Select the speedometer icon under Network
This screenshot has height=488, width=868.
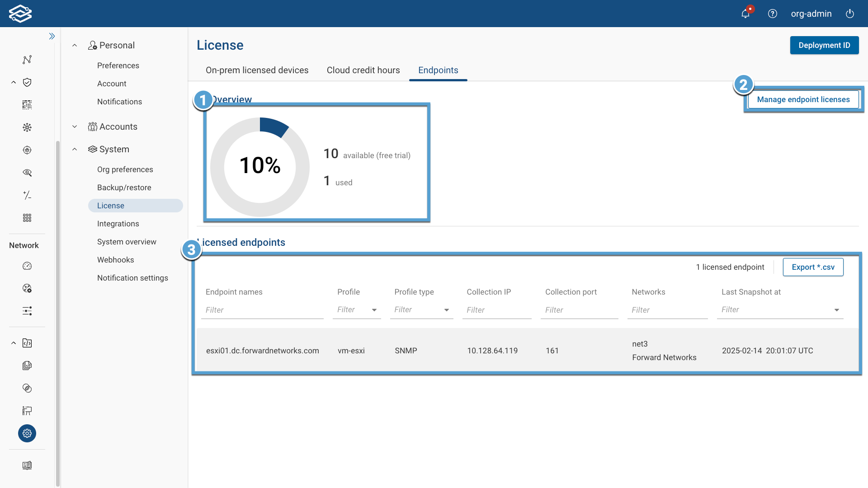(x=27, y=266)
